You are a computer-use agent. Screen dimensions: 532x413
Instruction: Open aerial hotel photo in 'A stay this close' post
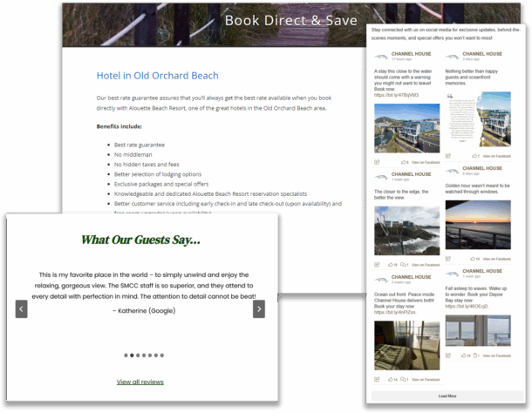(x=406, y=128)
